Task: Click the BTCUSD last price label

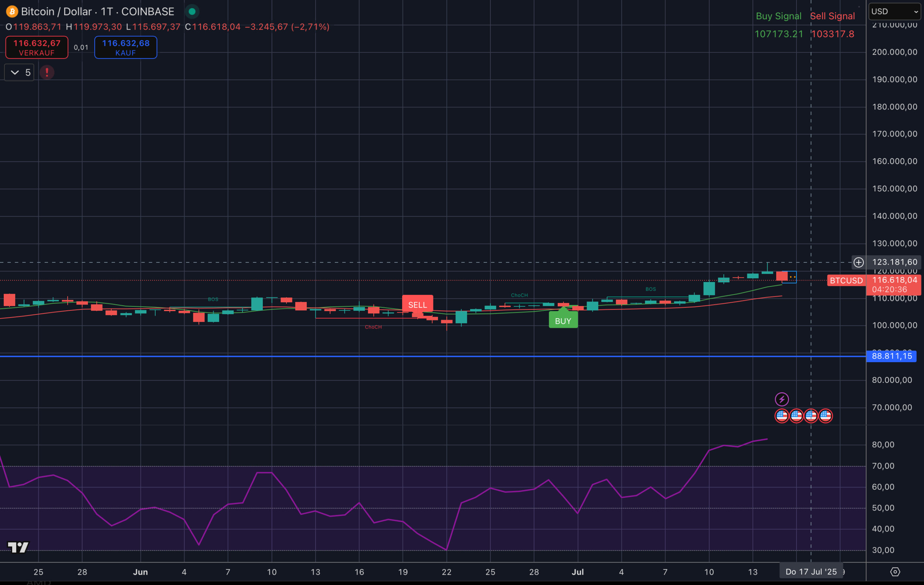Action: 846,280
